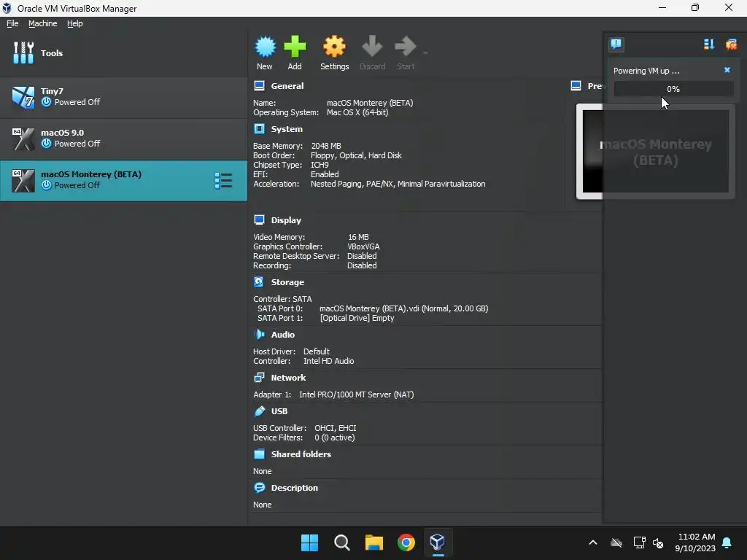
Task: Click the Intel HD Audio controller value
Action: [329, 361]
